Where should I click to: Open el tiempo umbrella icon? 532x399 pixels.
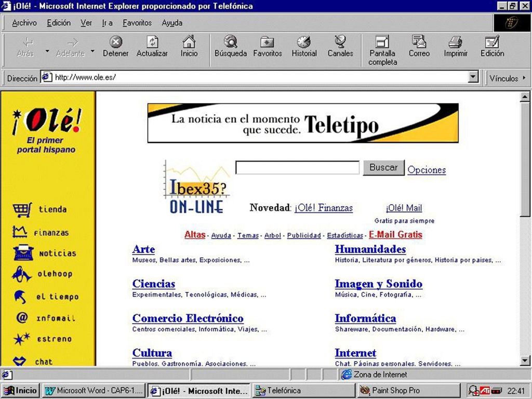[x=22, y=296]
